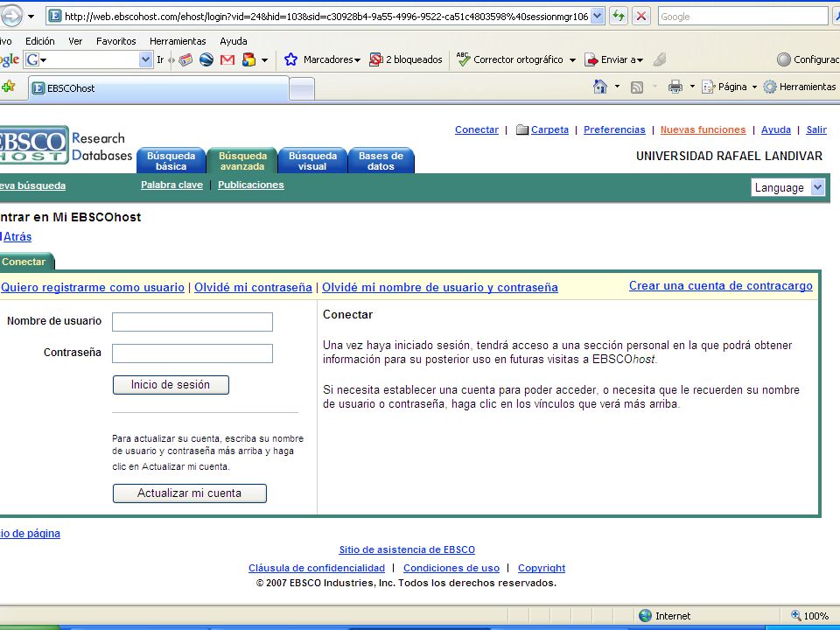Switch to the Búsqueda visual tab
The width and height of the screenshot is (840, 630).
[312, 161]
